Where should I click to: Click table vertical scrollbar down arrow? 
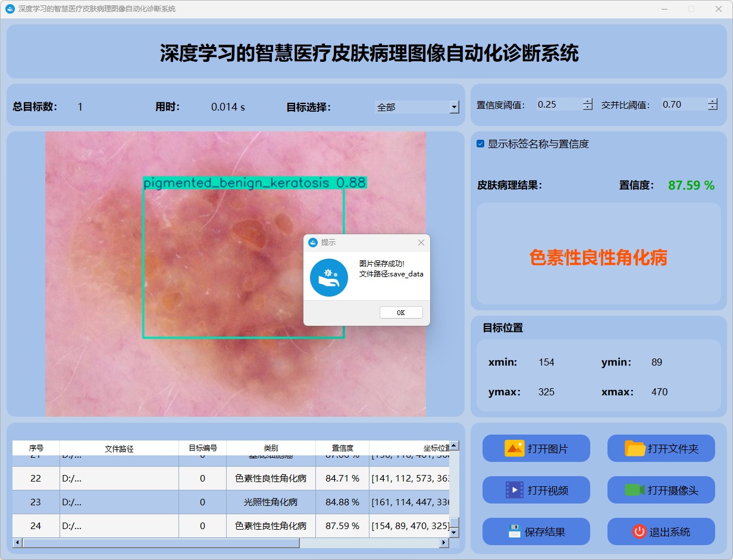click(455, 533)
